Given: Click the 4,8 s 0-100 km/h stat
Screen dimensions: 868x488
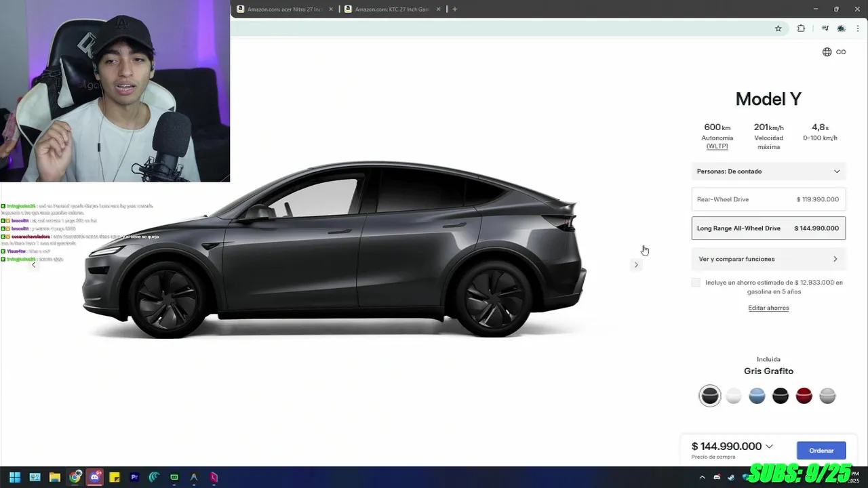Looking at the screenshot, I should point(820,131).
